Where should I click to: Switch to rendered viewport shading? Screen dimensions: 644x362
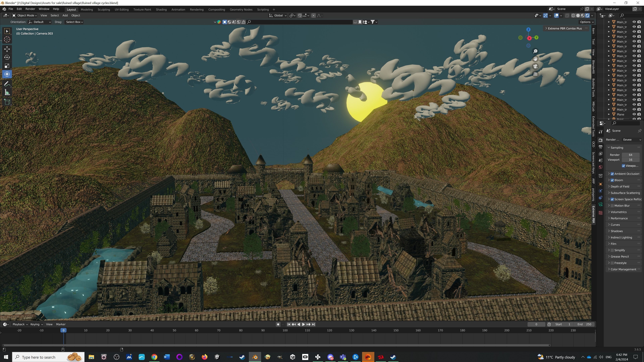[x=587, y=15]
